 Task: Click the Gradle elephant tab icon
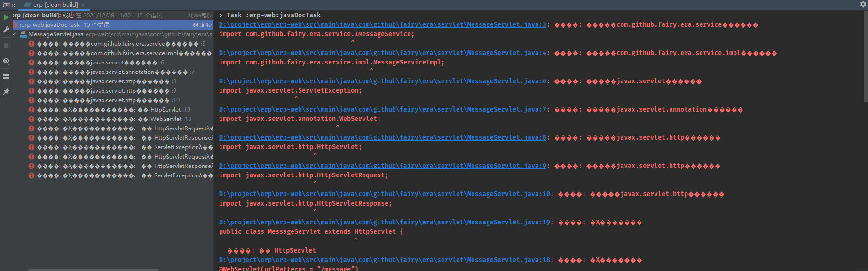click(28, 5)
